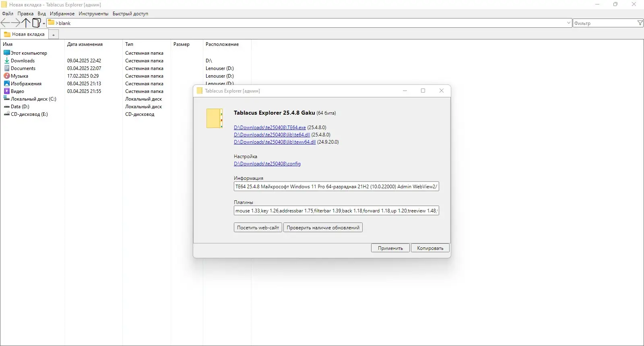Screen dimensions: 644x346
Task: Click the Documents folder icon
Action: (7, 68)
